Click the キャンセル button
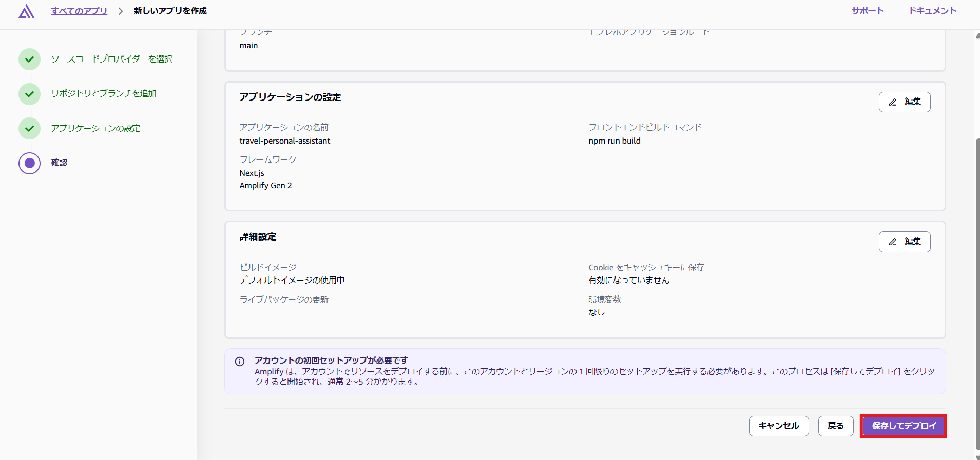980x460 pixels. click(x=779, y=426)
